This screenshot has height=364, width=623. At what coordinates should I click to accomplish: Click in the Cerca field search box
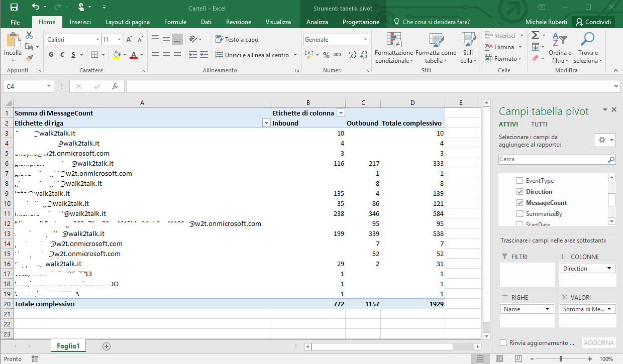click(x=557, y=160)
